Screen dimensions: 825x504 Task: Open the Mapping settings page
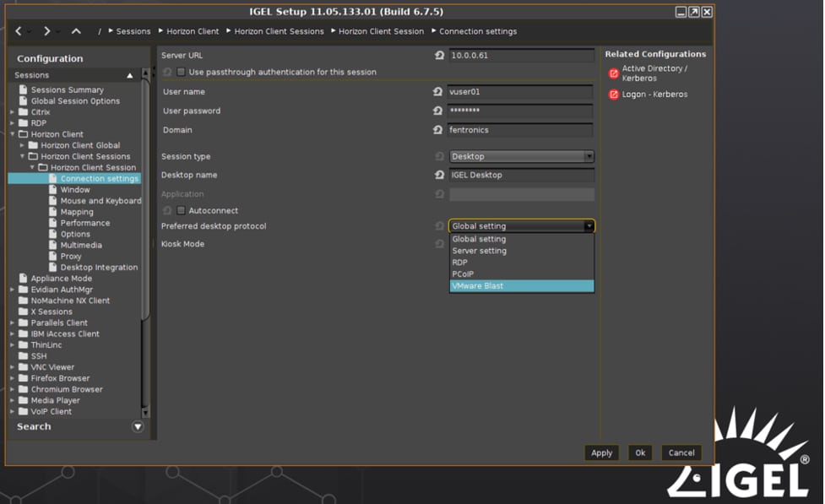pos(76,212)
